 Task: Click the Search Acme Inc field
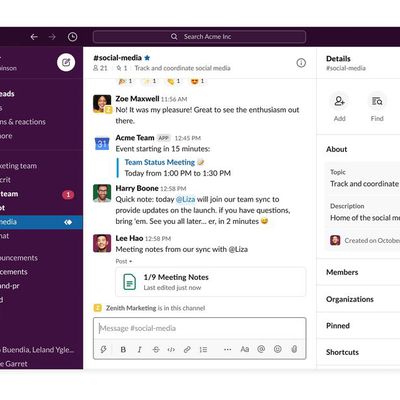pyautogui.click(x=199, y=37)
